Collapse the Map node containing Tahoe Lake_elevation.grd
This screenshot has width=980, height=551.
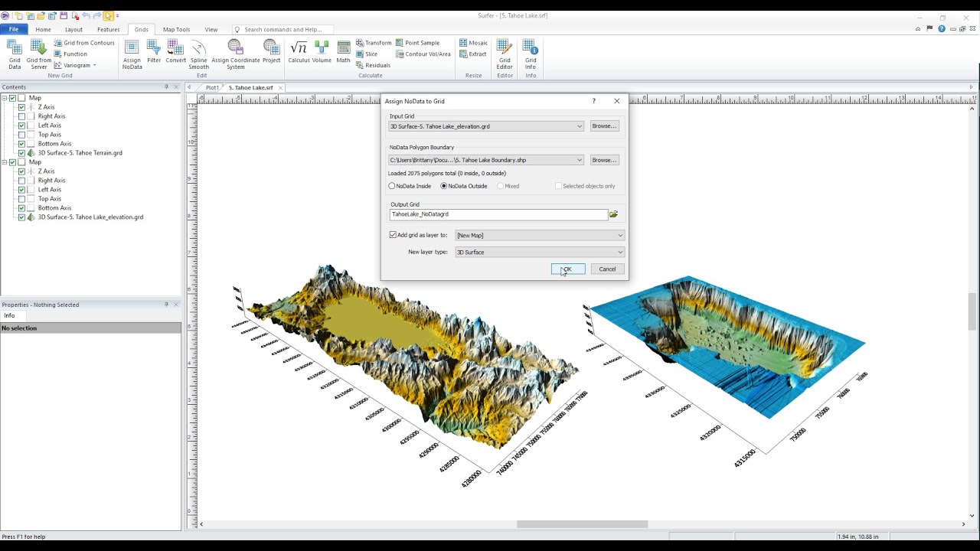pos(5,162)
